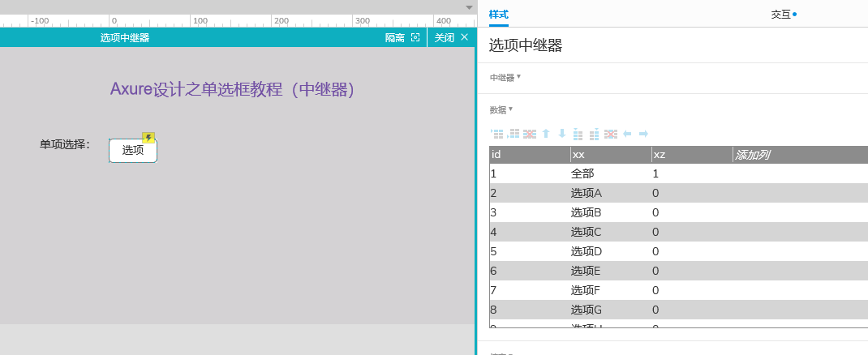Viewport: 868px width, 355px height.
Task: Insert a column to the left
Action: pyautogui.click(x=578, y=134)
